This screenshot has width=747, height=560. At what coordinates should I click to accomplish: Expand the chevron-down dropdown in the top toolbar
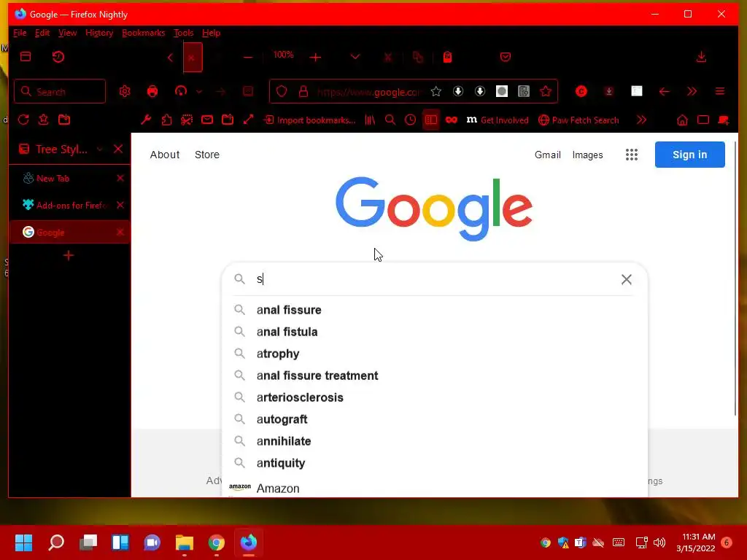point(355,57)
